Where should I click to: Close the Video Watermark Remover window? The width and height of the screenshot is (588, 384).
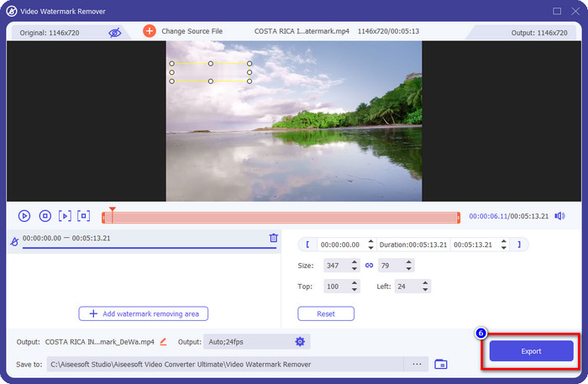575,11
